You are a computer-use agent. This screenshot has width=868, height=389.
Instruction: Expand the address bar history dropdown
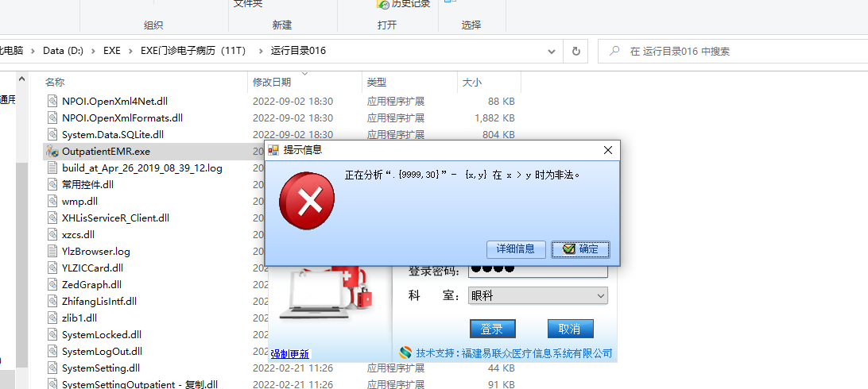point(552,52)
